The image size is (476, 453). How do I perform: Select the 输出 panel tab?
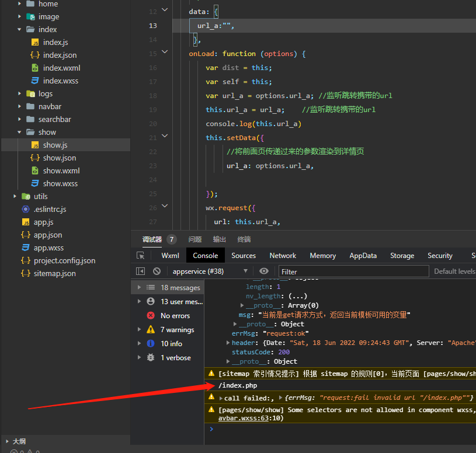tap(220, 239)
